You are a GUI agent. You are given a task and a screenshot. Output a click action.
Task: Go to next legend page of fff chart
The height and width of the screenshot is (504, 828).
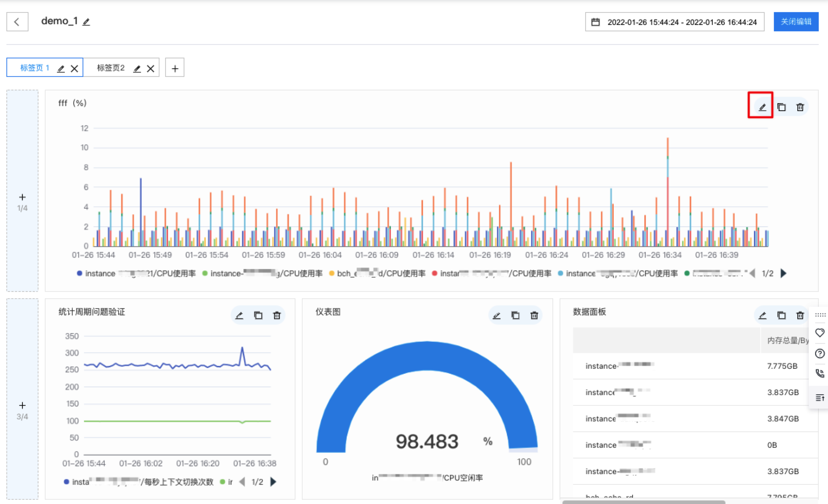783,273
